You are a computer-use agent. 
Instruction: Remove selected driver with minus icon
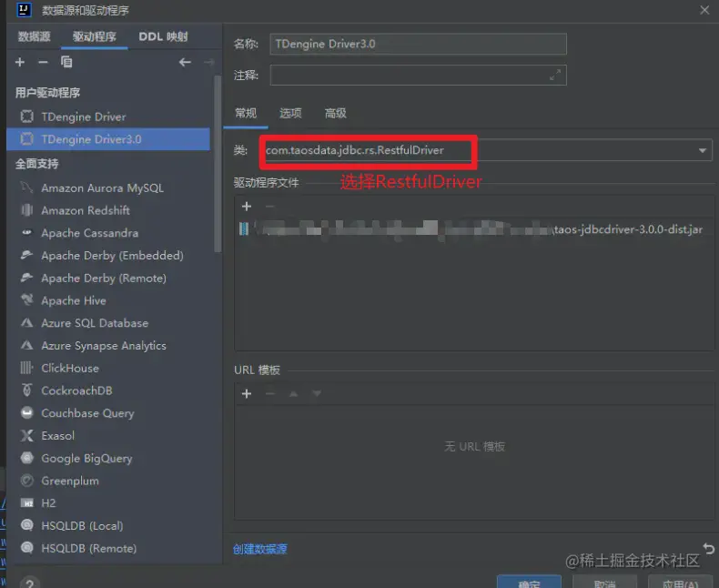(43, 62)
